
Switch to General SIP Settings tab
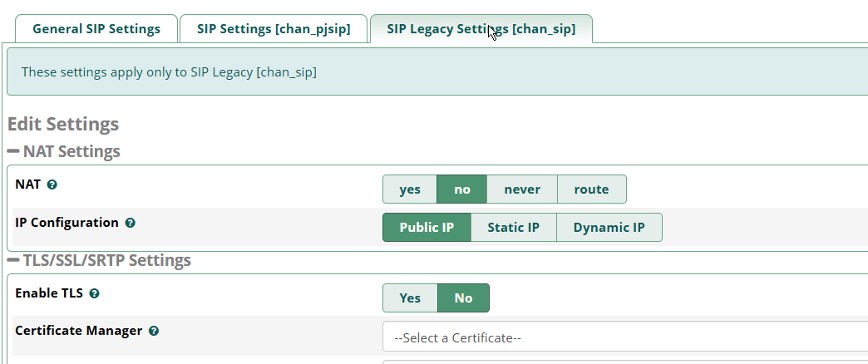(96, 29)
